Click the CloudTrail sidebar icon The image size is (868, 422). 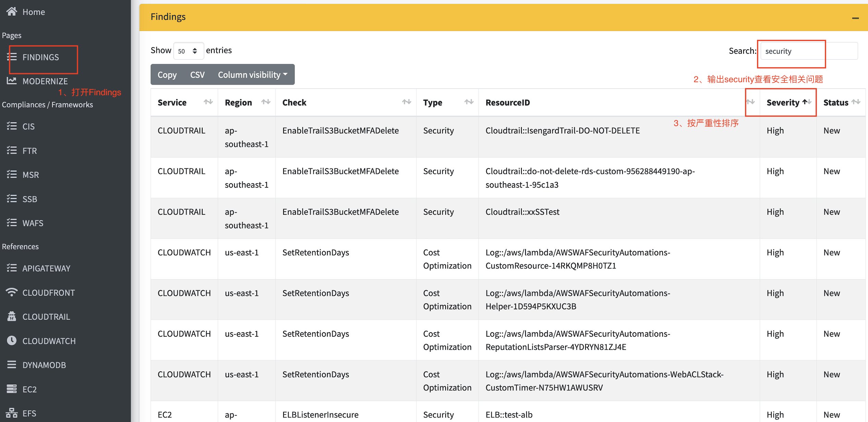click(12, 316)
